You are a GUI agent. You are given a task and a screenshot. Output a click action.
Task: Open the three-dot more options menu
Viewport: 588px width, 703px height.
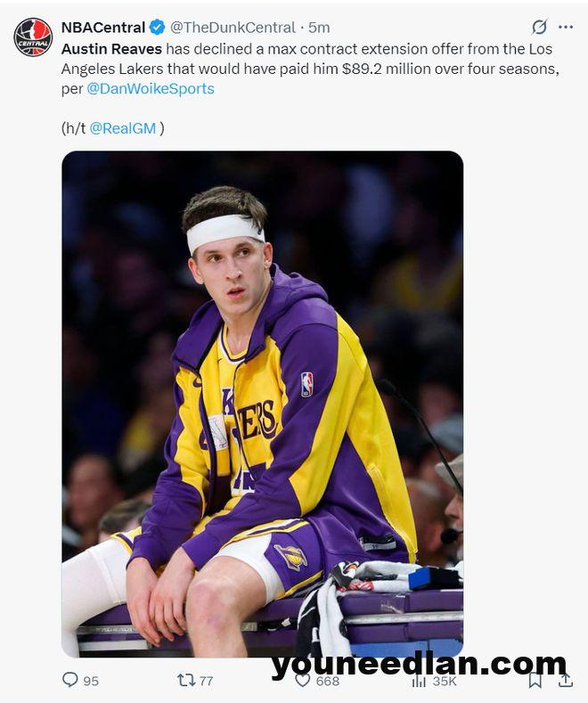tap(566, 27)
